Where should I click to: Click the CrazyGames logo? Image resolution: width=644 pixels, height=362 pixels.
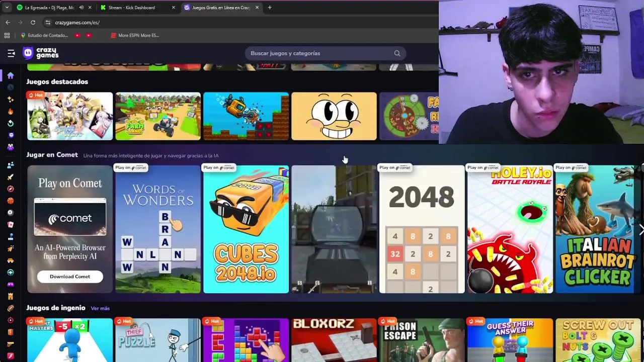click(x=41, y=53)
